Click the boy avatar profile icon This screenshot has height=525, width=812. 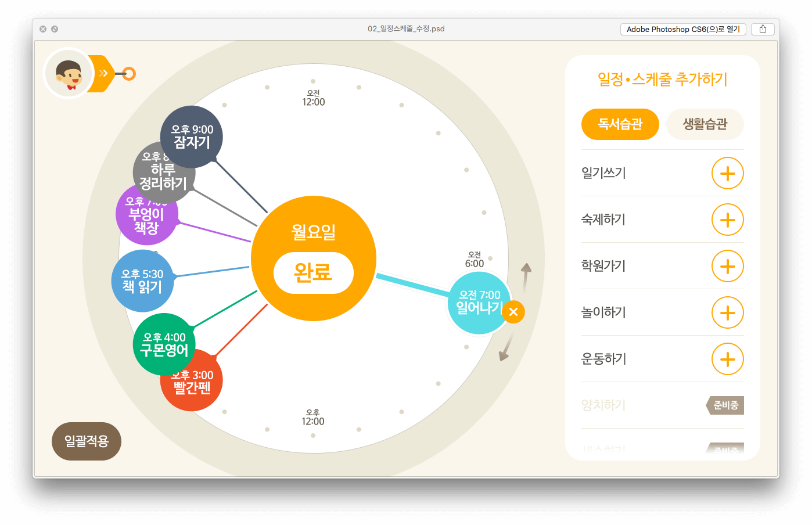(x=69, y=73)
